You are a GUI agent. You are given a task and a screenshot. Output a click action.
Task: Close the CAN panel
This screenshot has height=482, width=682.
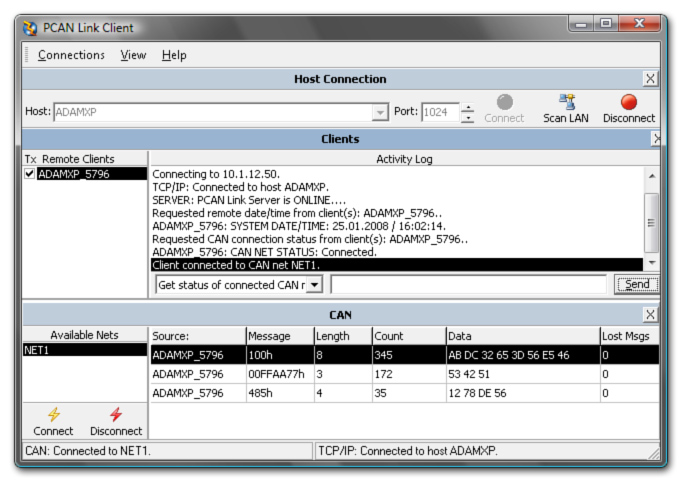pos(650,315)
